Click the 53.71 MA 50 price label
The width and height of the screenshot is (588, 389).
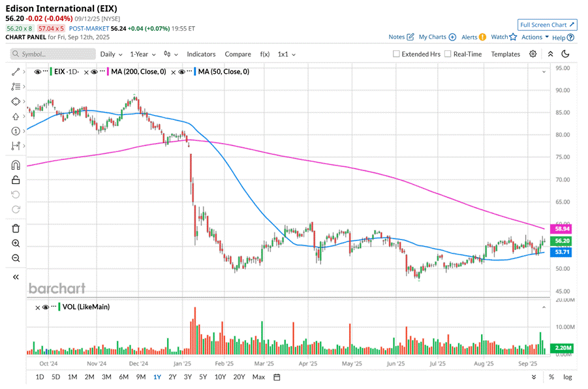pyautogui.click(x=561, y=252)
